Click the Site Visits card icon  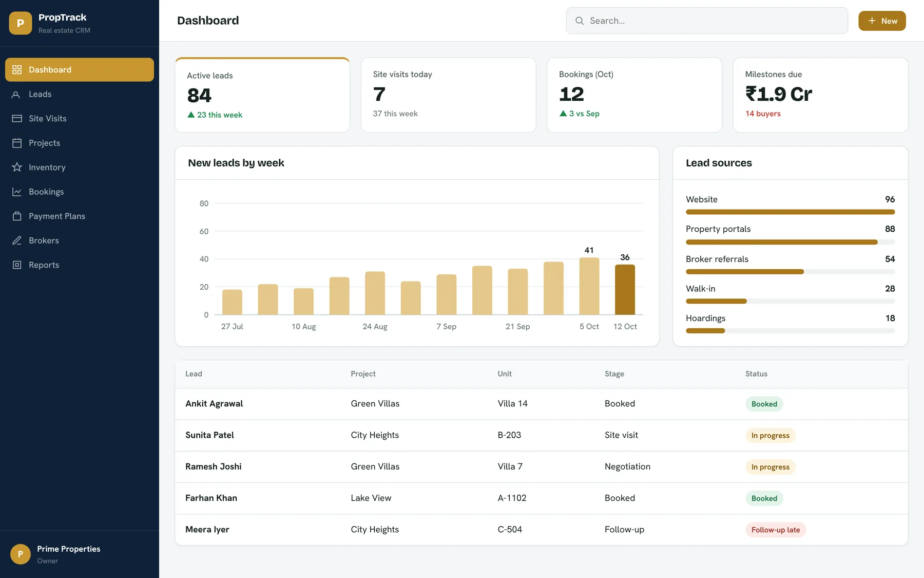[17, 118]
